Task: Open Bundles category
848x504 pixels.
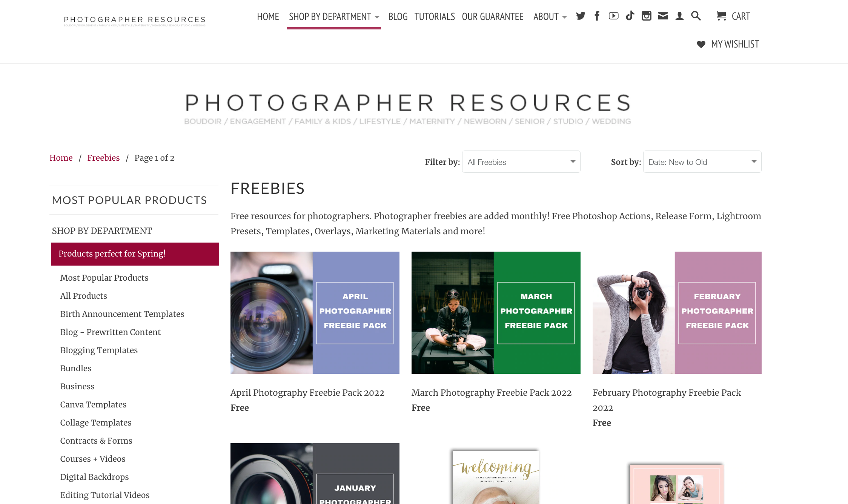Action: [76, 368]
